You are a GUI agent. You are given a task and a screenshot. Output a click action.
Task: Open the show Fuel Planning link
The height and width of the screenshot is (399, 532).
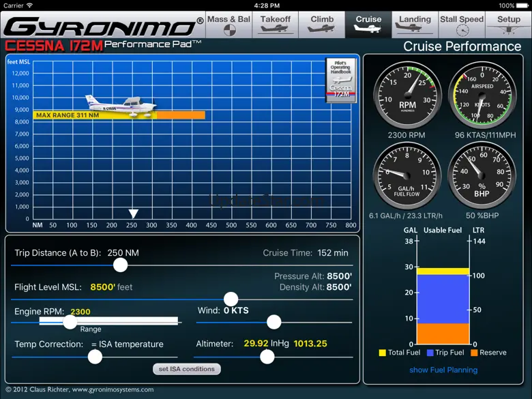(443, 370)
